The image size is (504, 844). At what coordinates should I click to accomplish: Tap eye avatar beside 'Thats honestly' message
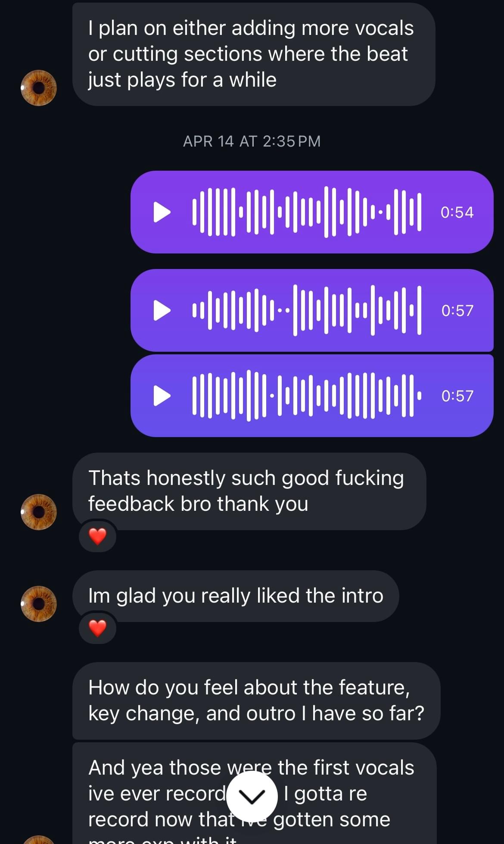tap(39, 512)
